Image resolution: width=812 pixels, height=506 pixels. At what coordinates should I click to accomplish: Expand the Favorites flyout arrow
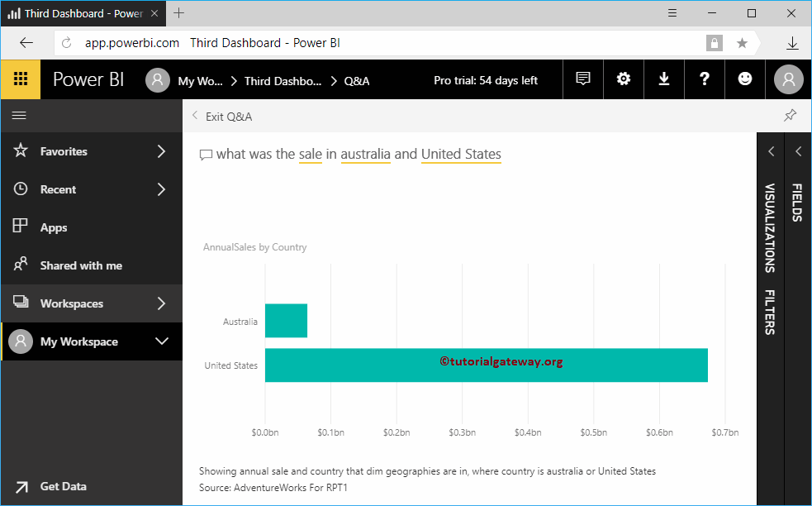(x=161, y=151)
